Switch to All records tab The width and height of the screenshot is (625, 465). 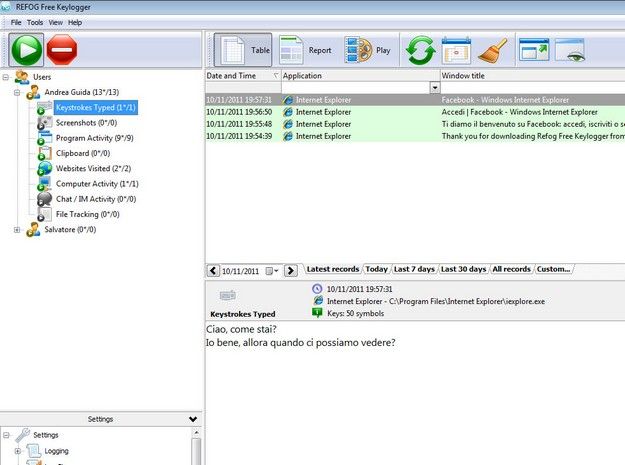(x=511, y=269)
